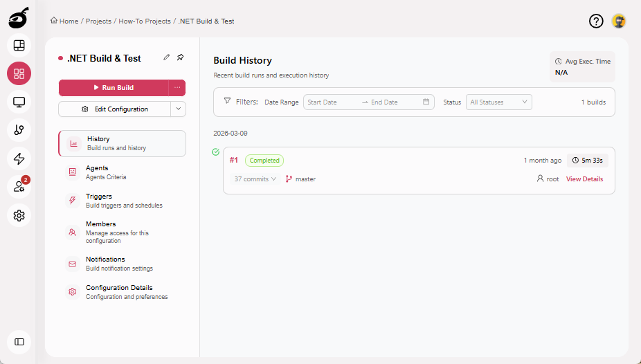Screen dimensions: 641x364
Task: Select the Members section
Action: (x=123, y=232)
